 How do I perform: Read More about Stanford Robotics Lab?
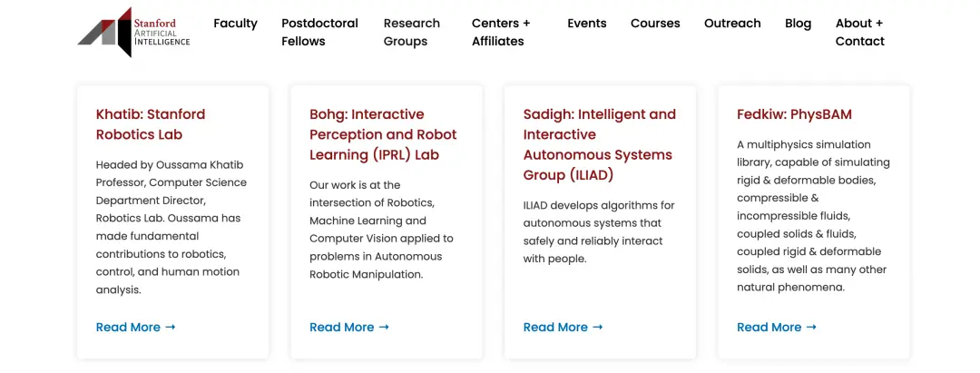point(128,327)
